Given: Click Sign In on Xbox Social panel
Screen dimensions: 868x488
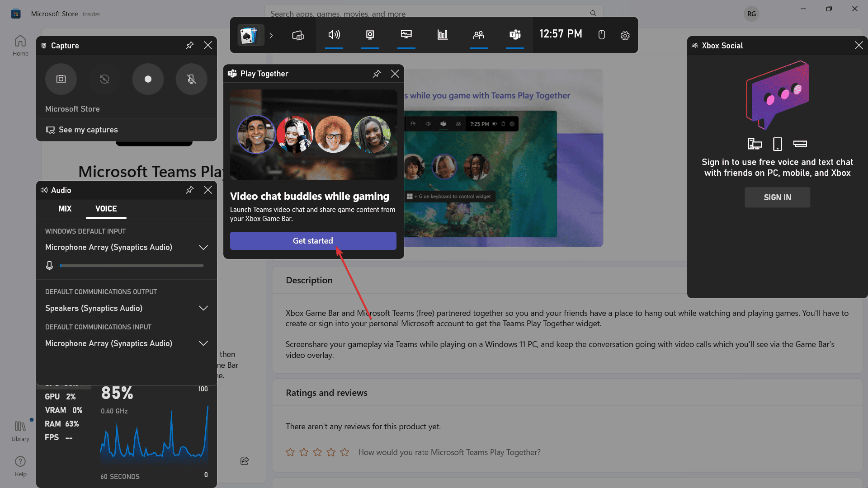Looking at the screenshot, I should tap(778, 197).
